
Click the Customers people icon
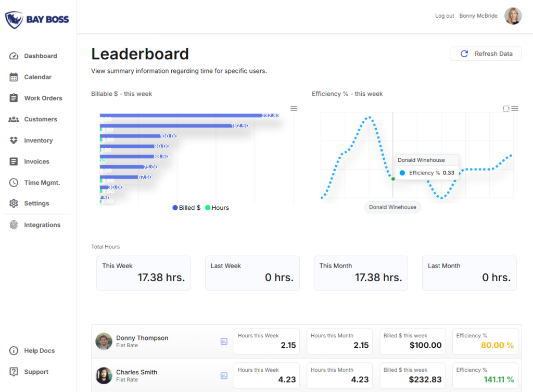point(14,119)
